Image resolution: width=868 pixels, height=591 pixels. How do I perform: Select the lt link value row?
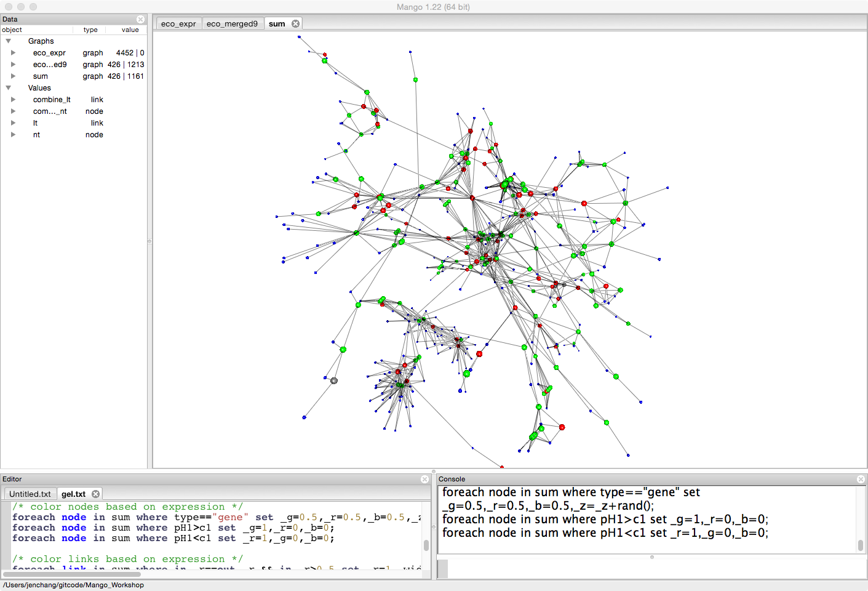point(36,123)
